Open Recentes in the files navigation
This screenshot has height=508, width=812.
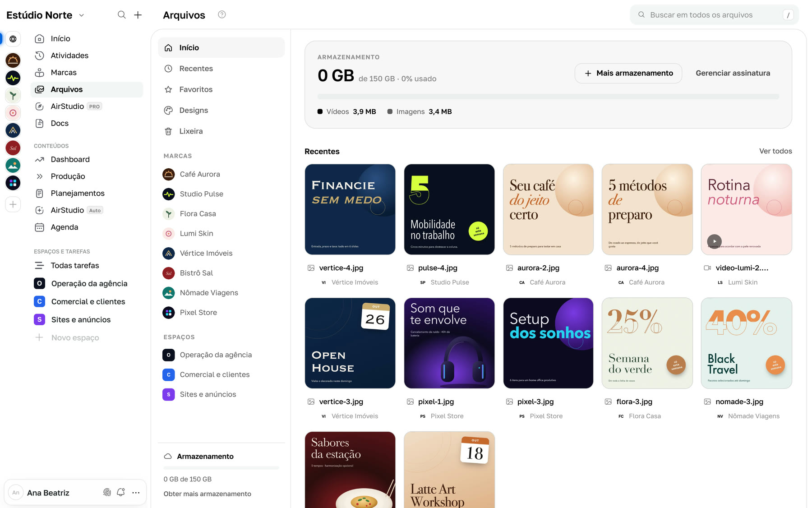tap(221, 69)
